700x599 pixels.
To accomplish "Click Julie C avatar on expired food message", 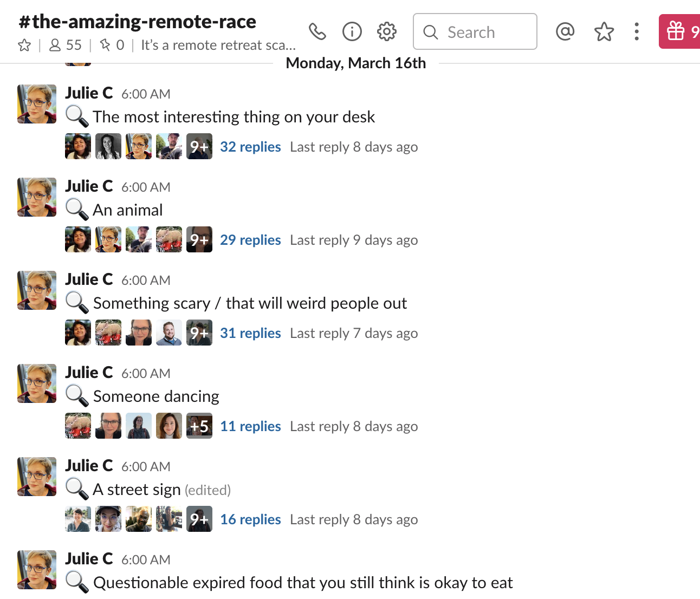I will pyautogui.click(x=37, y=570).
